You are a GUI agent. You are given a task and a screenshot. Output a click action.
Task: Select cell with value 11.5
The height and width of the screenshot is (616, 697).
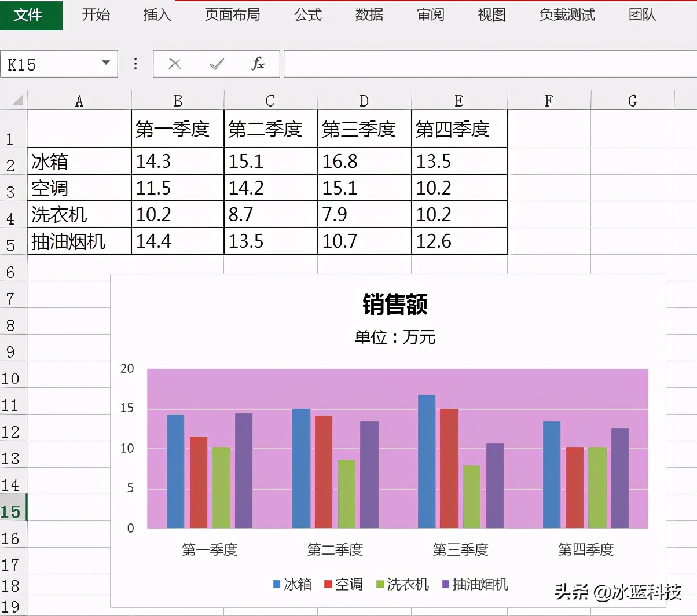(x=178, y=188)
